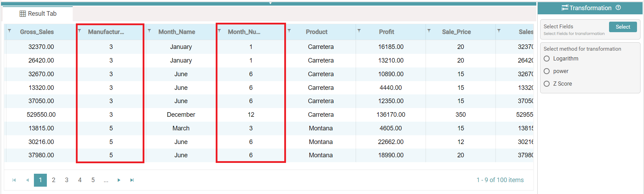Collapse the panel using top arrow

click(270, 3)
